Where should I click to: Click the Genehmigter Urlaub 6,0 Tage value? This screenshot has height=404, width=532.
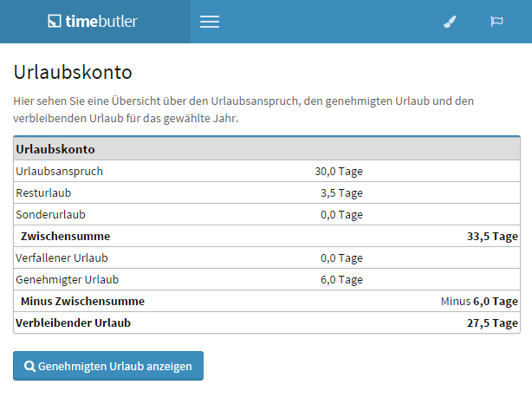[x=341, y=280]
